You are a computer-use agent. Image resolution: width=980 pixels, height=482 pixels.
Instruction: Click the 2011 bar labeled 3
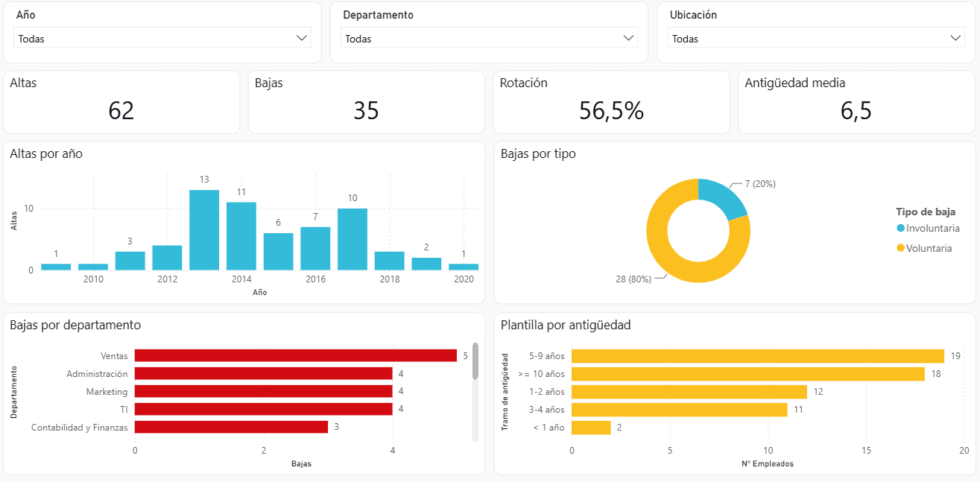130,261
